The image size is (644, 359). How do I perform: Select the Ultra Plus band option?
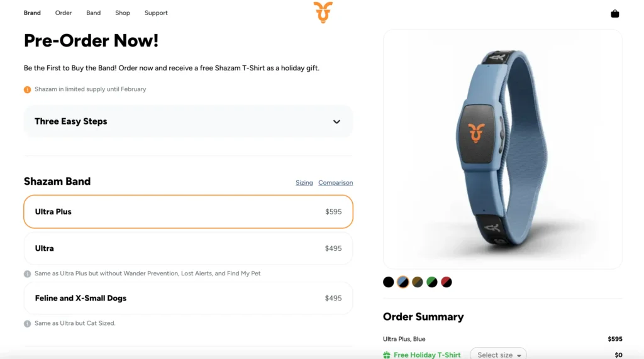tap(188, 212)
